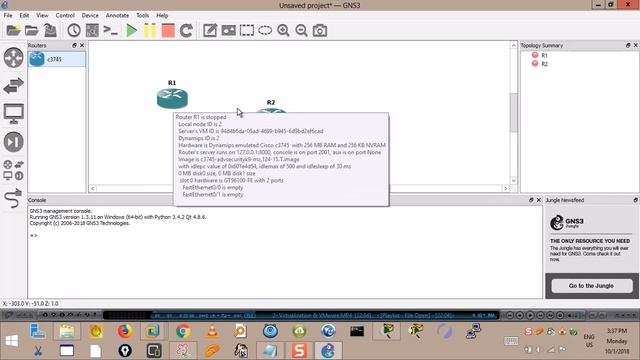Click canvas horizontal scroll left arrow
Image resolution: width=640 pixels, height=360 pixels.
click(x=93, y=188)
